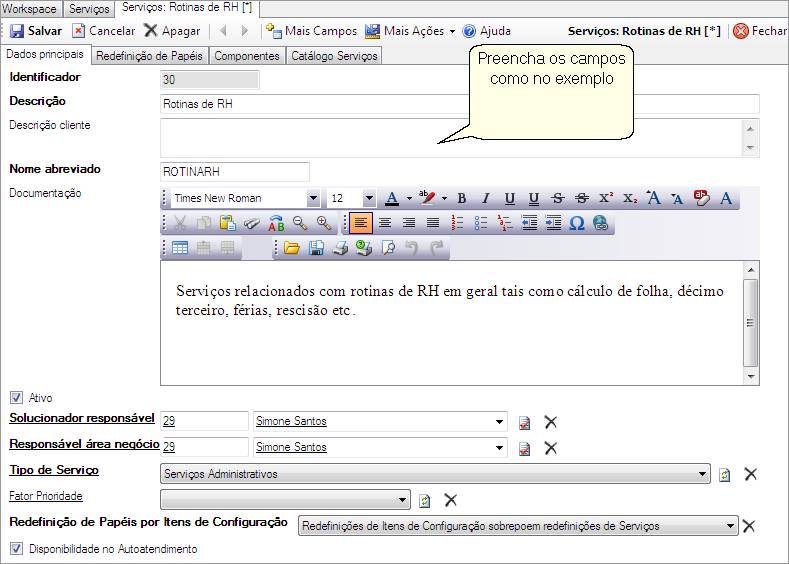The height and width of the screenshot is (564, 789).
Task: Click the Apagar button
Action: pyautogui.click(x=173, y=31)
